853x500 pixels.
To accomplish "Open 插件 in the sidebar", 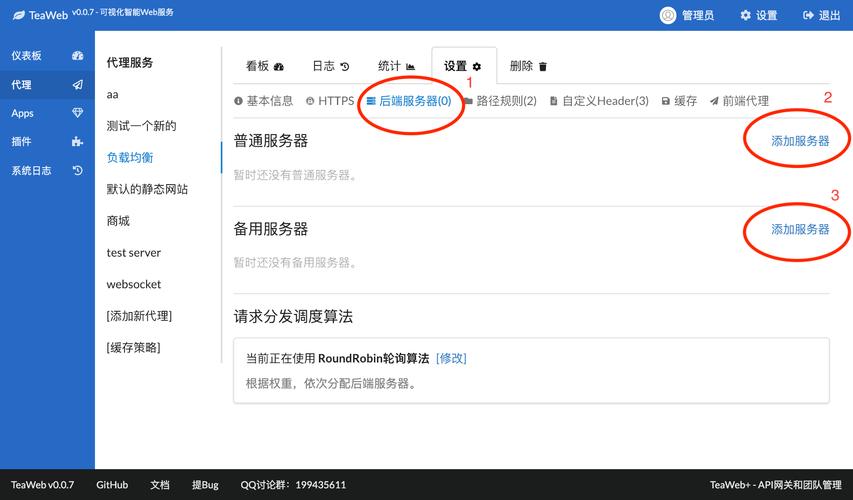I will pyautogui.click(x=47, y=141).
